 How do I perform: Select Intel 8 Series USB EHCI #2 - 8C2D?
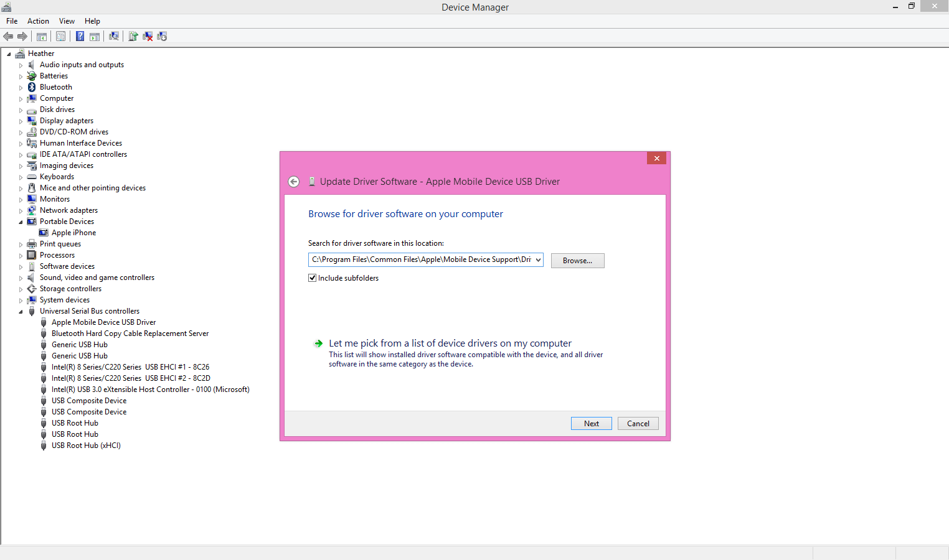[x=131, y=378]
